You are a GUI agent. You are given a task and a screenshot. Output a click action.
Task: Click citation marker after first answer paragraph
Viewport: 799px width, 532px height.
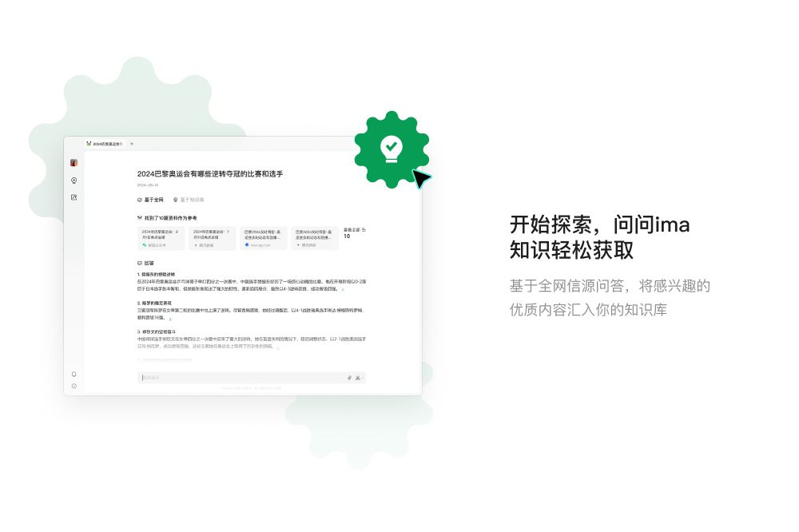tap(343, 289)
